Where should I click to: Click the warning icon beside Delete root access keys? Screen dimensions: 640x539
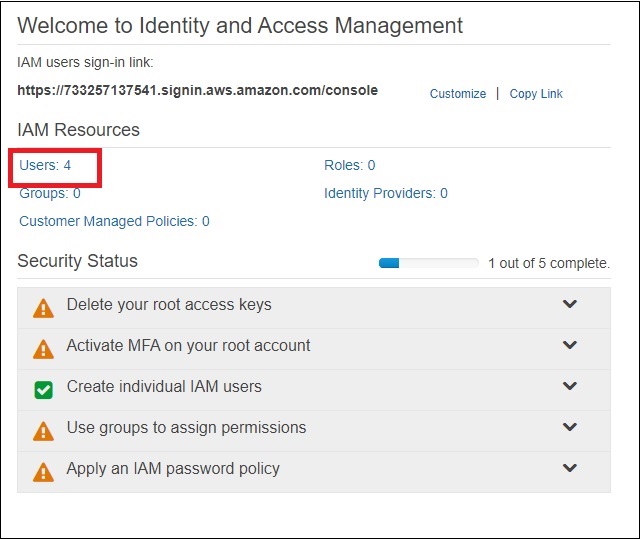pos(44,308)
